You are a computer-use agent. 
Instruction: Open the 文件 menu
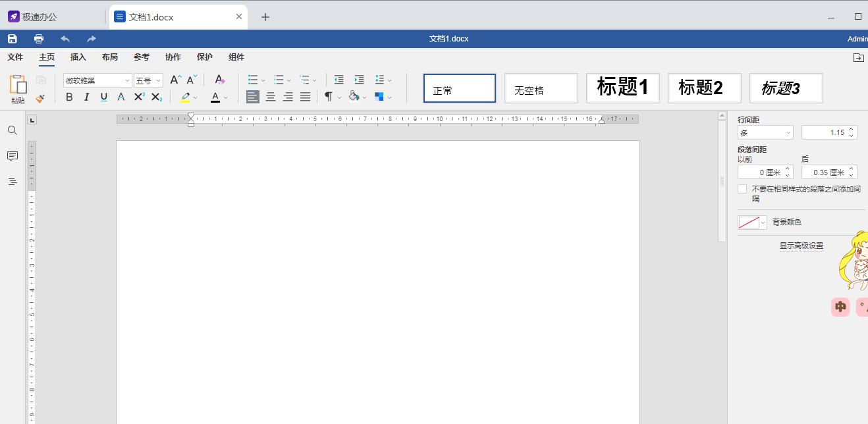(15, 57)
